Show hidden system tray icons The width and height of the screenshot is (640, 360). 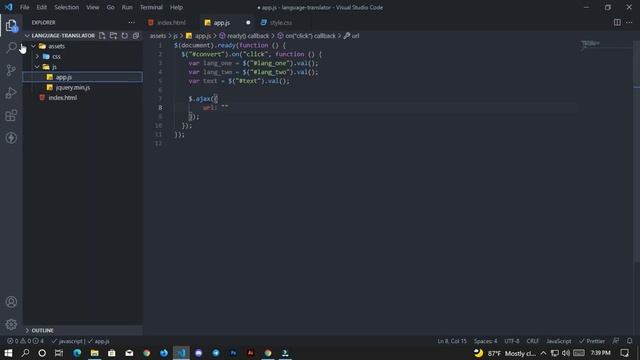543,353
